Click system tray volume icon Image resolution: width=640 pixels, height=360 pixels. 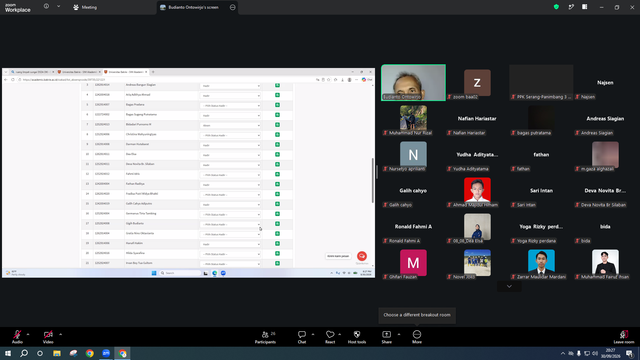coord(595,353)
